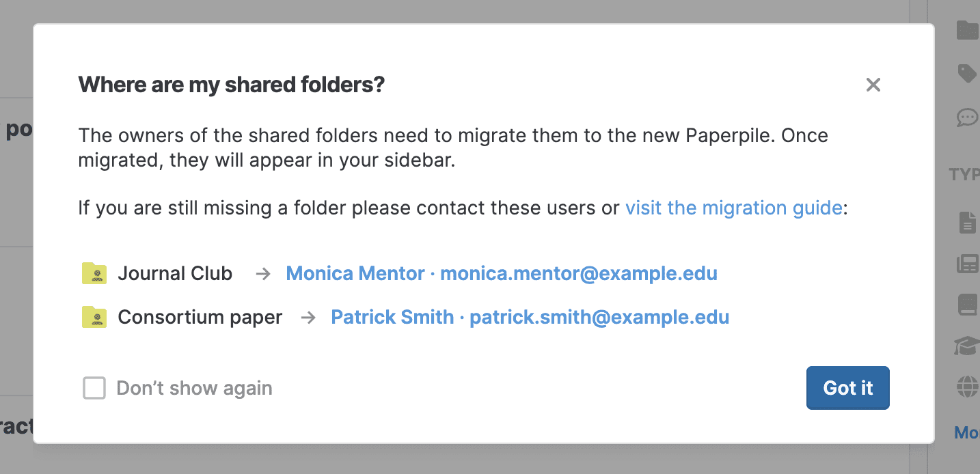Click the Consortium paper folder icon
980x474 pixels.
click(94, 317)
